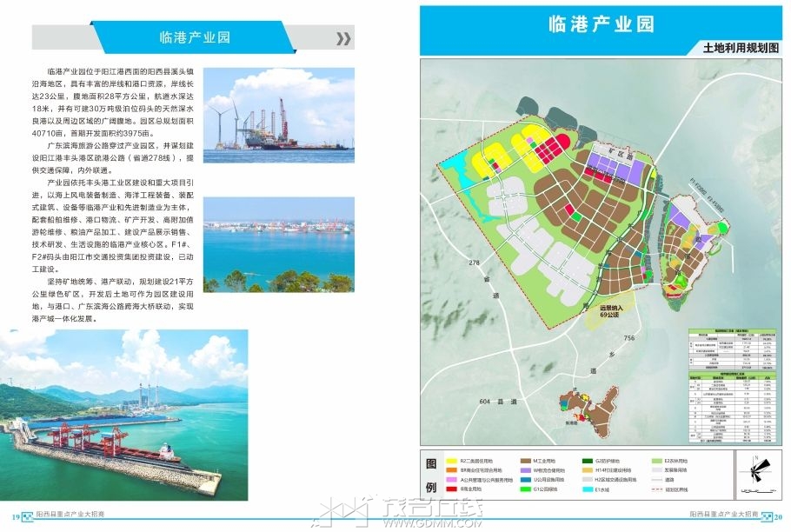This screenshot has width=791, height=532.
Task: Click the 图例 legend label
Action: click(432, 472)
